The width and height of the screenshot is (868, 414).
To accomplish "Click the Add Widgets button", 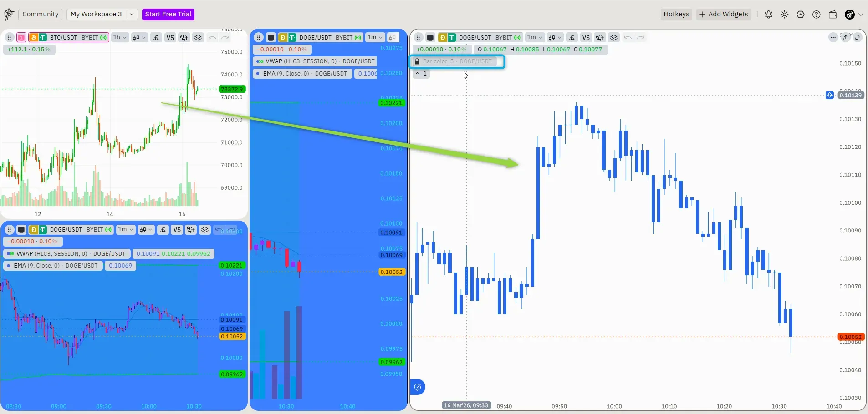I will pos(723,15).
